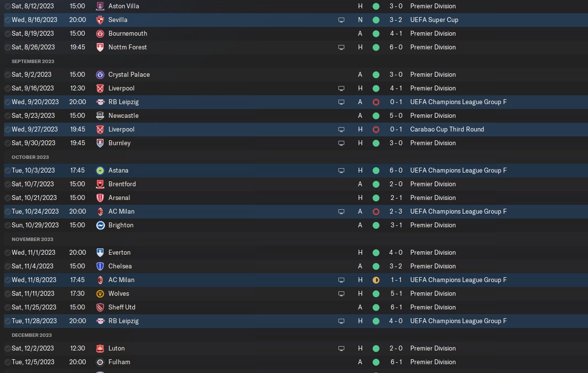Viewport: 588px width, 373px height.
Task: Click the Astana club badge
Action: coord(100,171)
